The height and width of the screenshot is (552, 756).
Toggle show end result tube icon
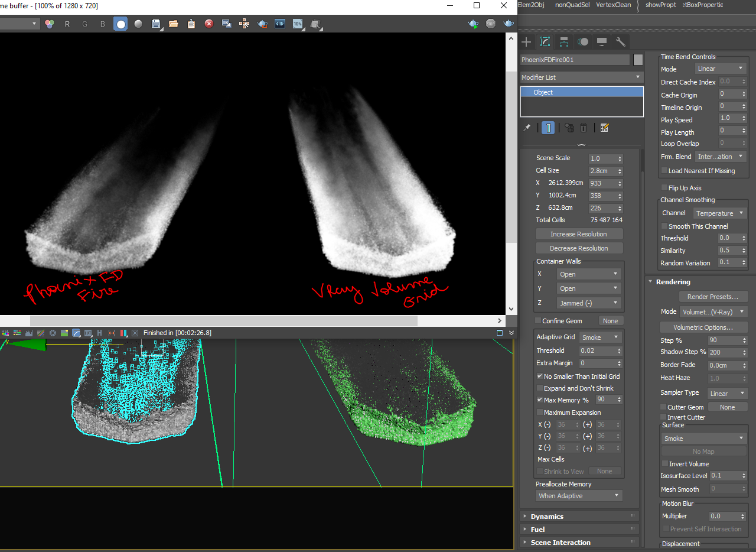point(548,128)
